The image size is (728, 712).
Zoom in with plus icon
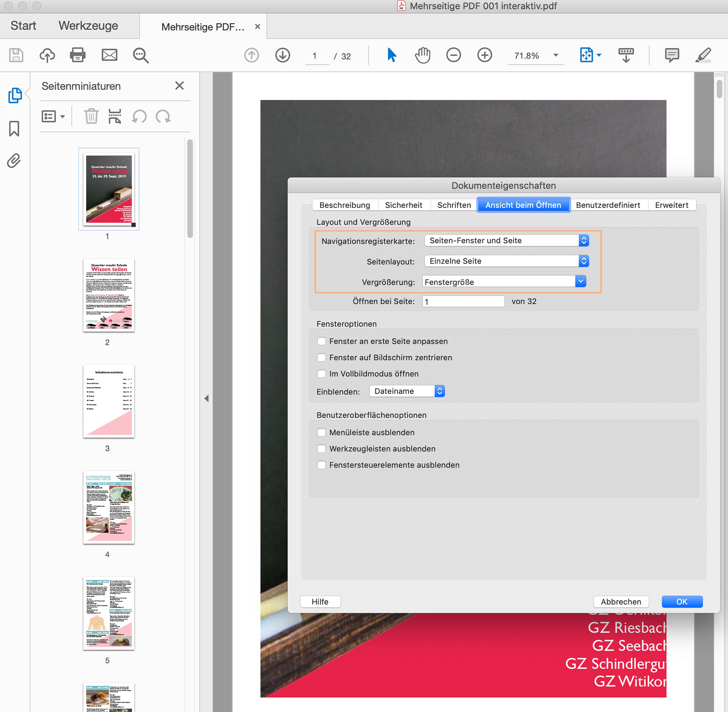pyautogui.click(x=485, y=55)
